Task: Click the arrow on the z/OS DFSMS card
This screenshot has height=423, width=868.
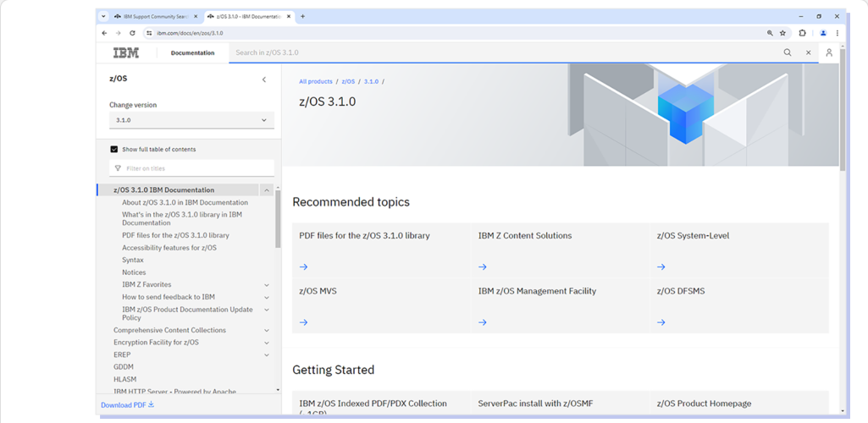Action: coord(661,322)
